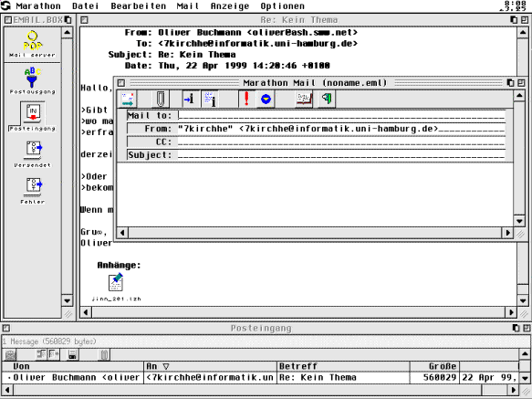Click right scroll arrow of Posteingang list
Screen dimensions: 532x399
coord(514,390)
